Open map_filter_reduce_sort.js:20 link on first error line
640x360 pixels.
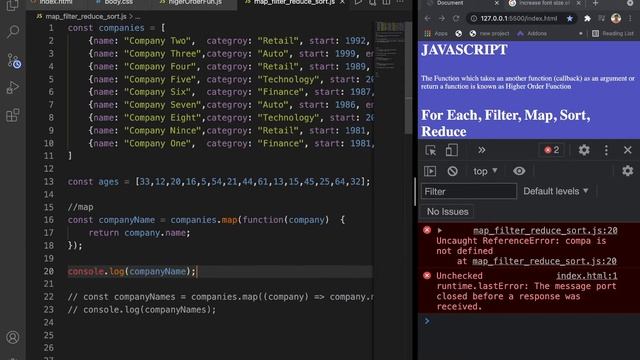click(x=545, y=231)
